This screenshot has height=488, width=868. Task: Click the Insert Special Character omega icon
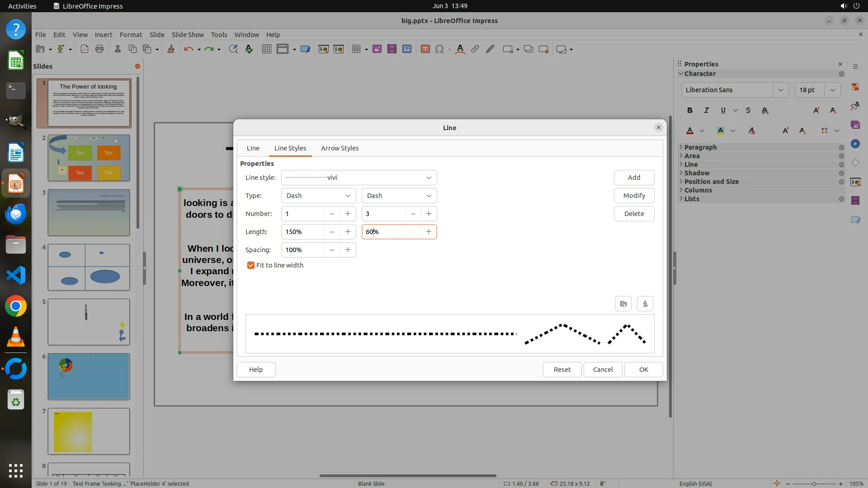click(439, 49)
